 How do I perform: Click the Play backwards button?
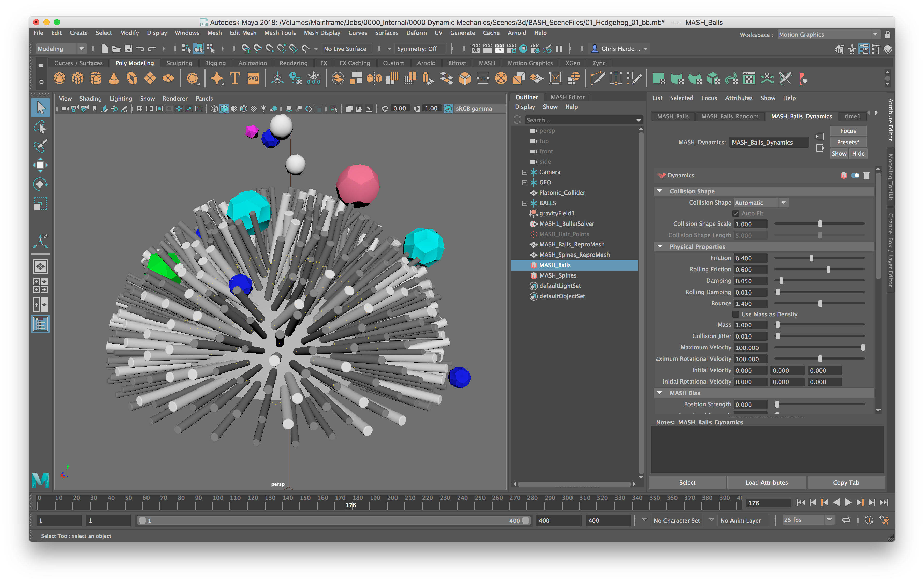pos(836,503)
